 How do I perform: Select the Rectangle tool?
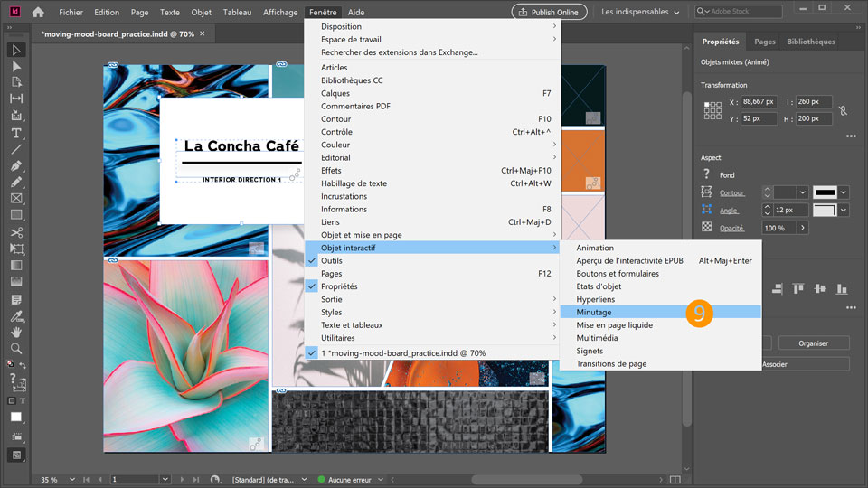pyautogui.click(x=16, y=215)
